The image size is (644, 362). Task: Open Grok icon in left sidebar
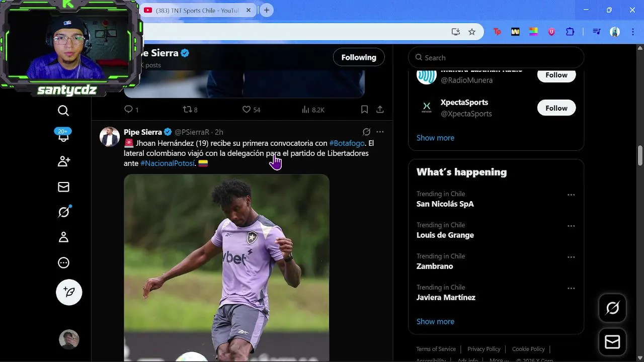(63, 212)
